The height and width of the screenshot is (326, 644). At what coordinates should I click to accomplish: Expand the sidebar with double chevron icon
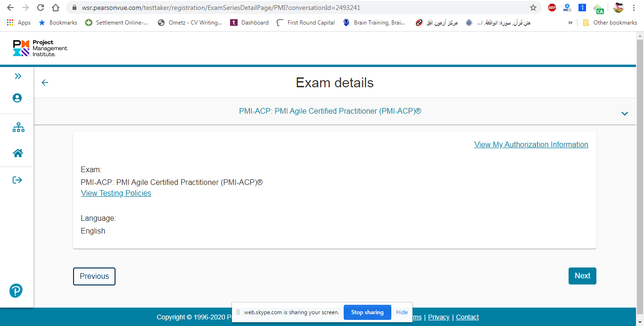(x=17, y=76)
